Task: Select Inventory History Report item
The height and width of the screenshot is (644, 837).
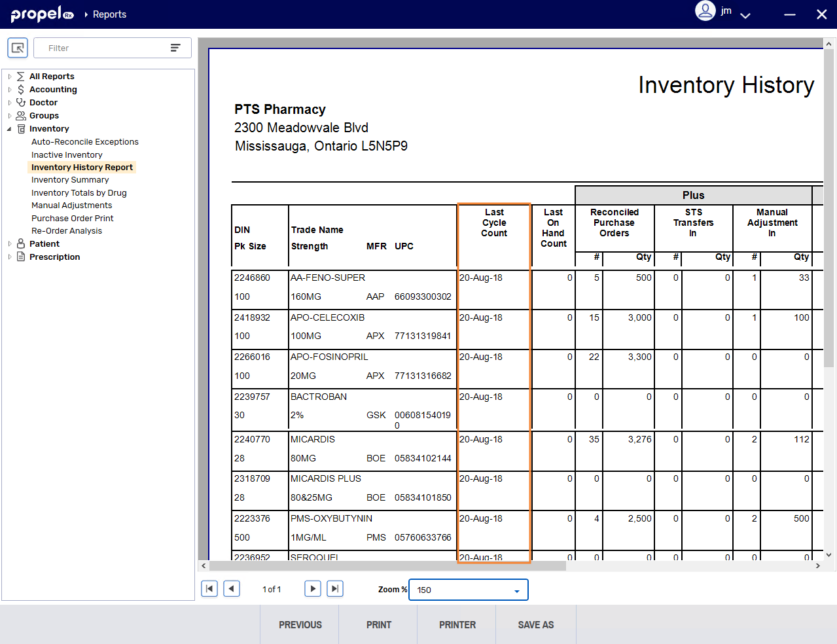Action: (82, 168)
